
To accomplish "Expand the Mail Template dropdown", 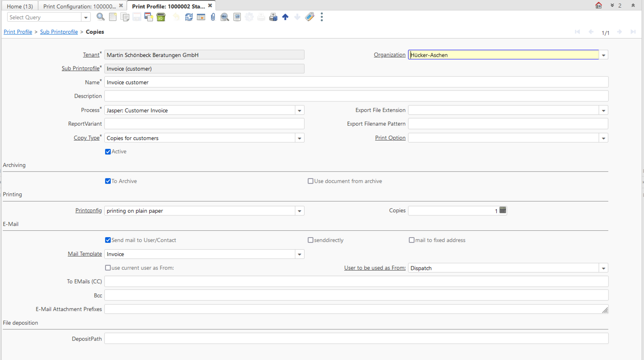I will [299, 254].
